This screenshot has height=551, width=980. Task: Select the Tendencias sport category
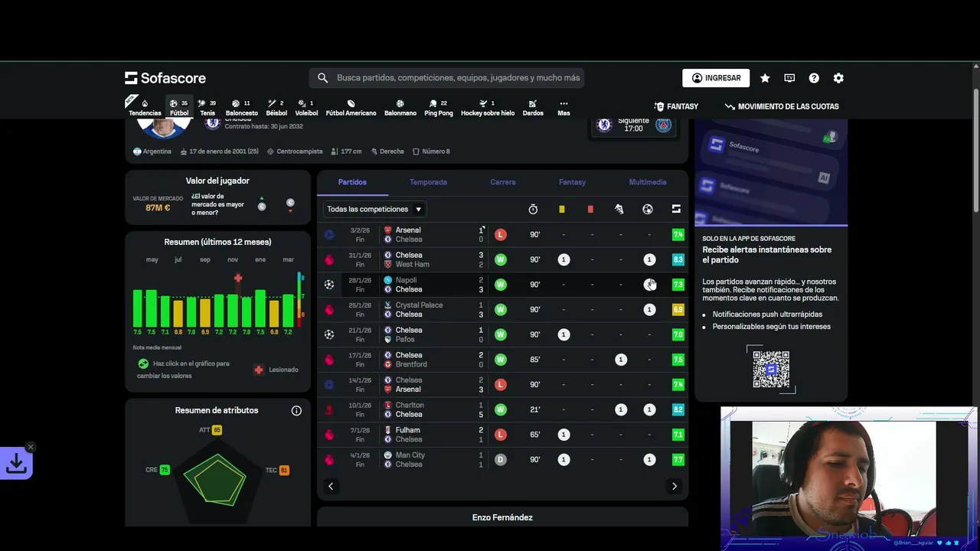pyautogui.click(x=145, y=107)
